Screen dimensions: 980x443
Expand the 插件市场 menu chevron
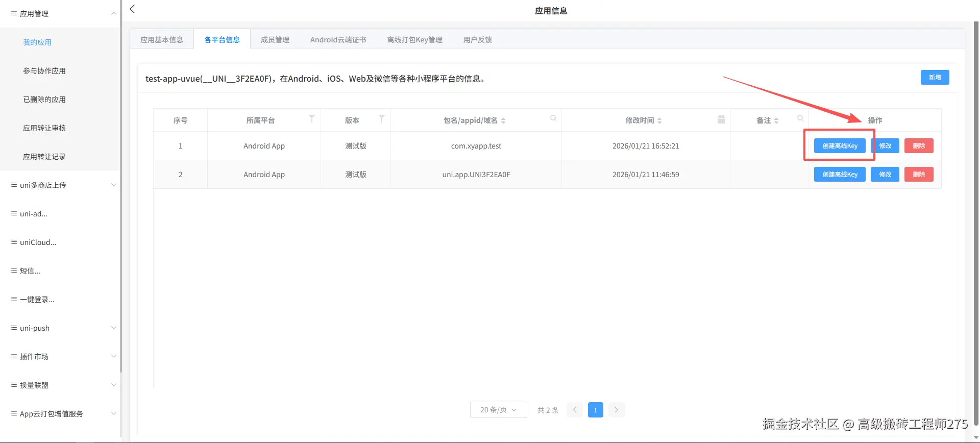pyautogui.click(x=113, y=356)
